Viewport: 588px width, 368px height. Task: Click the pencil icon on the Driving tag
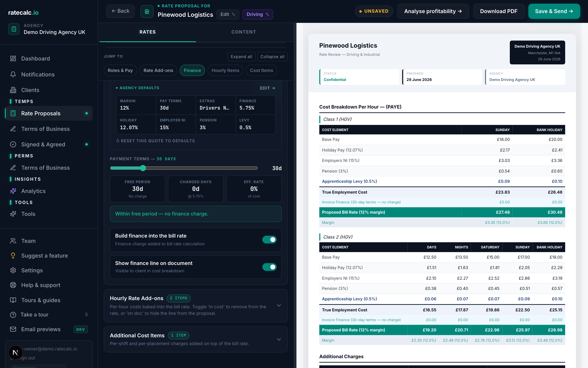(x=267, y=14)
